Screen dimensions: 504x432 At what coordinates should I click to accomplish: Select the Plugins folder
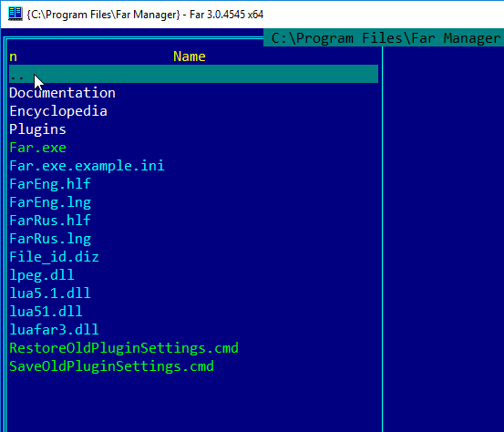pyautogui.click(x=37, y=129)
